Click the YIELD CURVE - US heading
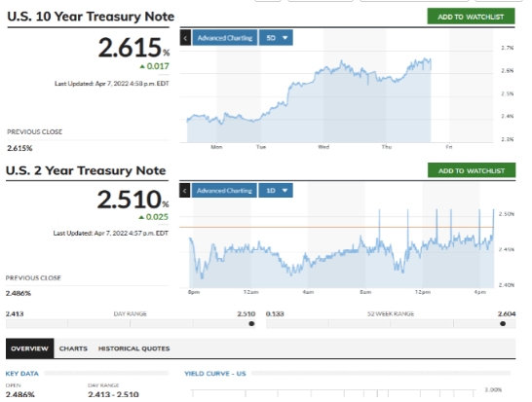This screenshot has height=402, width=532. 215,374
